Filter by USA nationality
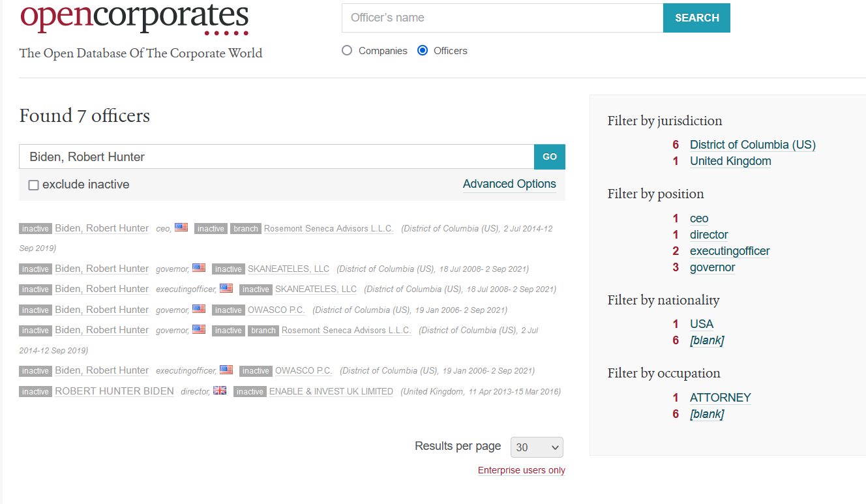The image size is (866, 504). point(702,324)
